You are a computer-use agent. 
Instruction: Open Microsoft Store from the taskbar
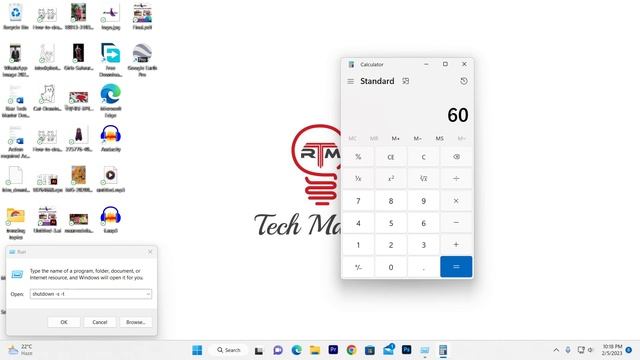tap(370, 350)
